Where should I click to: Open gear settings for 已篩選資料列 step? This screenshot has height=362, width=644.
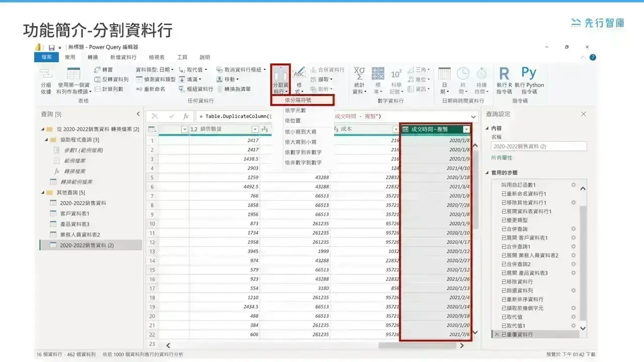coord(573,290)
